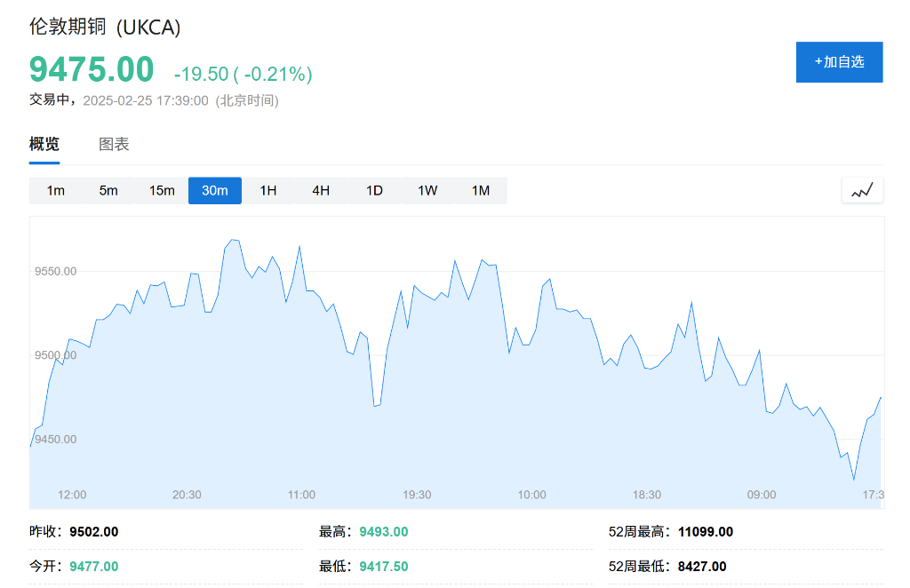Click the 11:00 time axis label

[x=302, y=495]
